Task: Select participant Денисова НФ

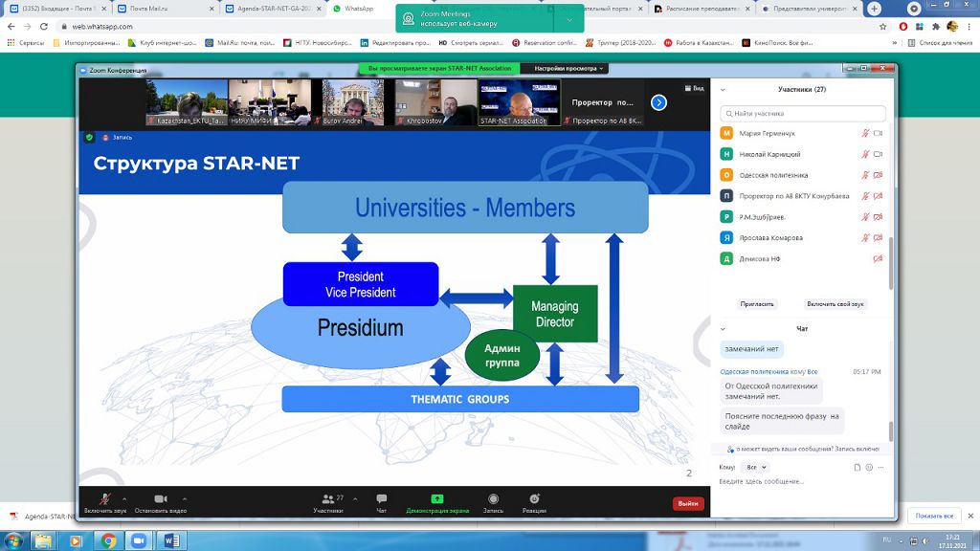Action: [x=801, y=258]
